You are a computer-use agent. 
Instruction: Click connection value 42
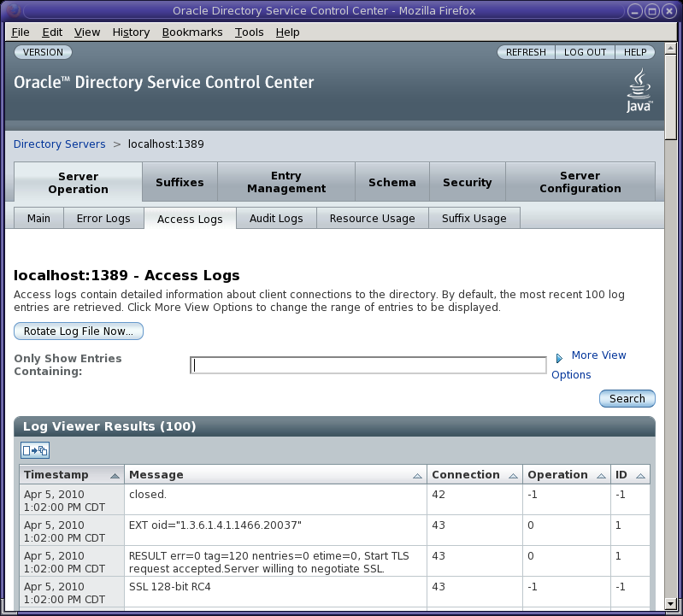pyautogui.click(x=439, y=495)
